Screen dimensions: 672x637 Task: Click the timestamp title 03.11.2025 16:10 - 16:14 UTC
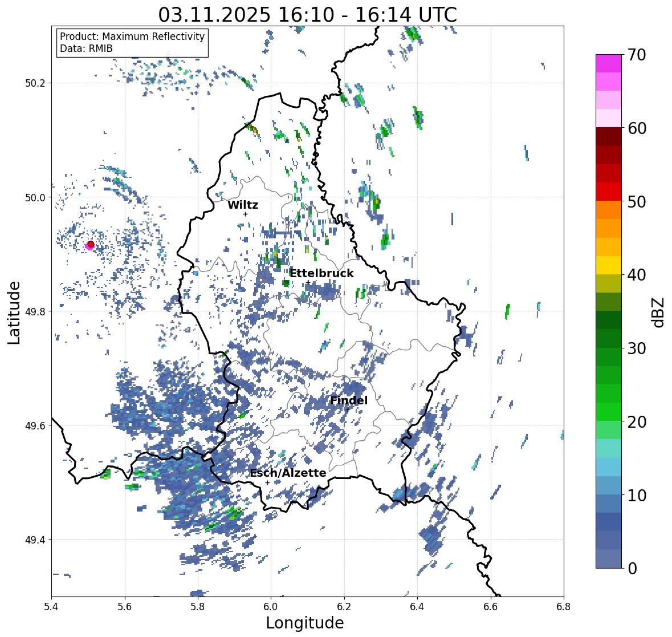click(307, 15)
